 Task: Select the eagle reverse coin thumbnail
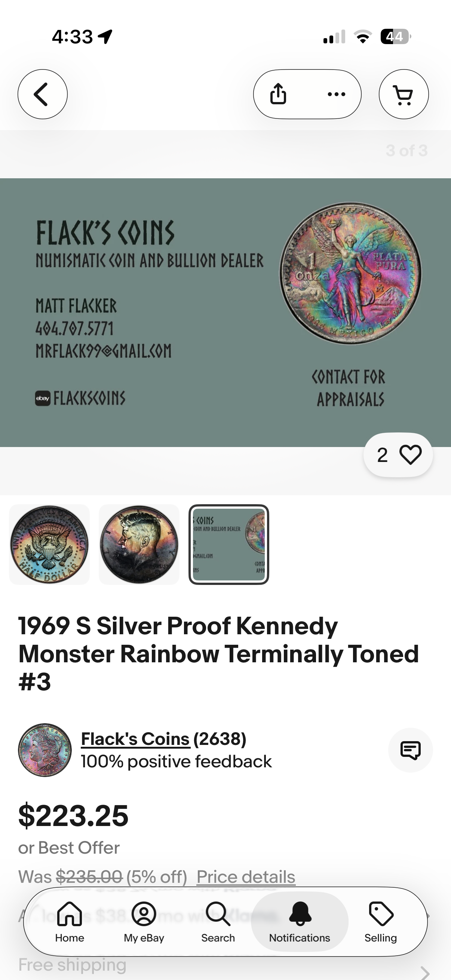click(49, 545)
